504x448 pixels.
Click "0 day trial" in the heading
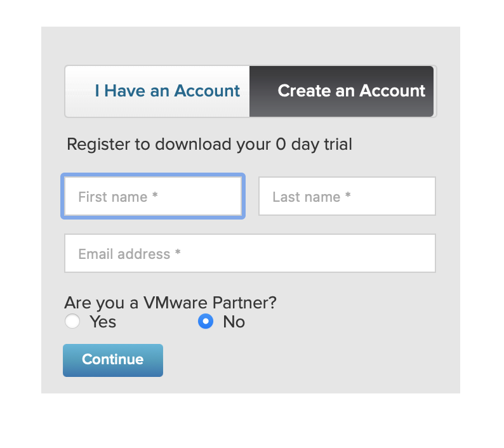314,144
